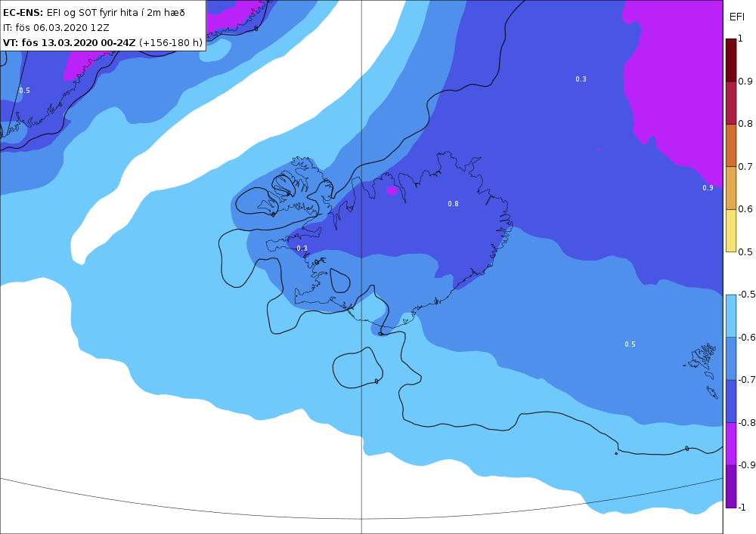Click the legend tick label '-0.6'
The image size is (756, 534).
click(x=746, y=337)
